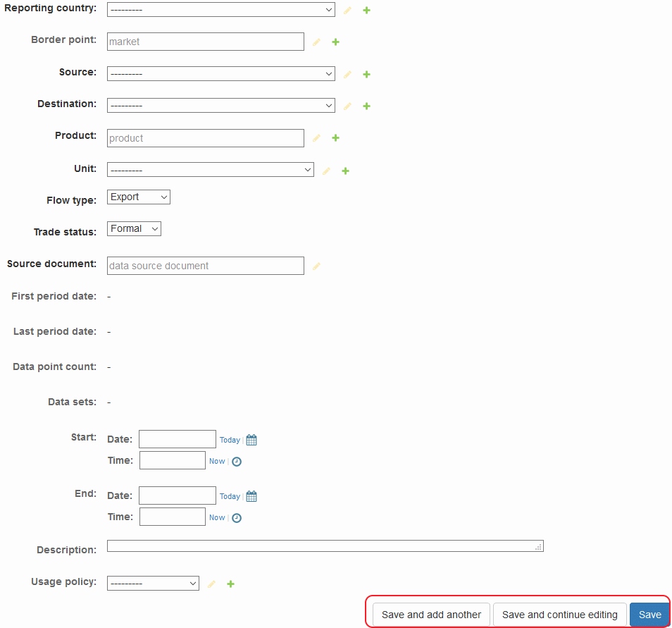The width and height of the screenshot is (672, 628).
Task: Edit the Product with pencil icon
Action: pos(316,137)
